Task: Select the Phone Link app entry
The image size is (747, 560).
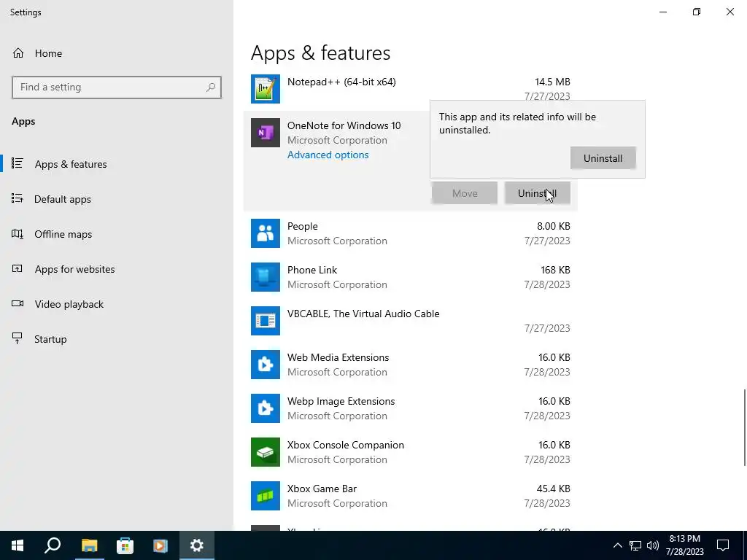Action: (x=411, y=277)
